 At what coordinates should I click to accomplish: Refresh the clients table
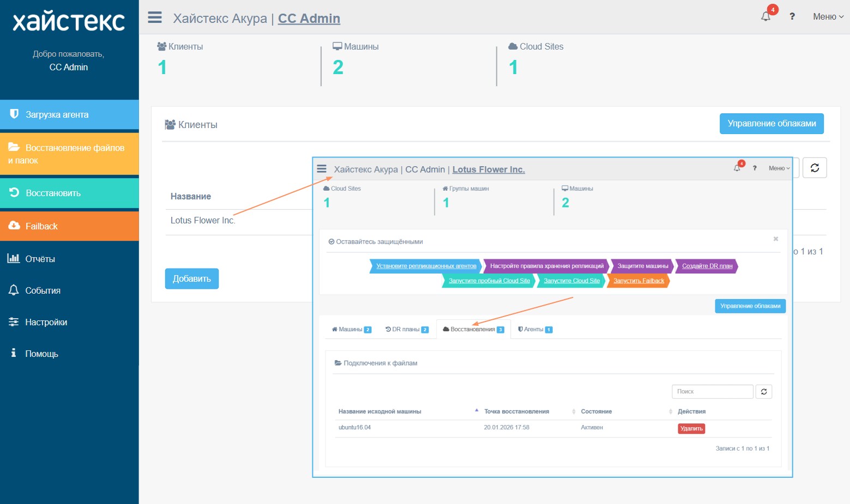click(815, 168)
